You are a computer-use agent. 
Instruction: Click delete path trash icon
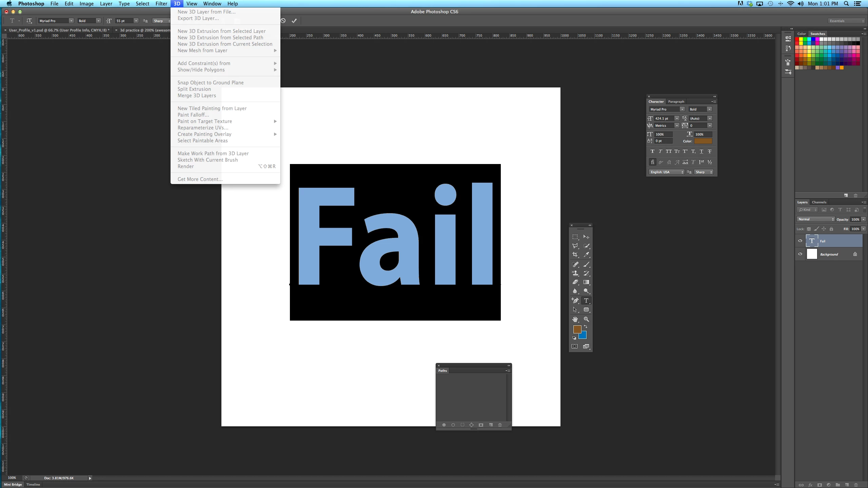coord(500,425)
